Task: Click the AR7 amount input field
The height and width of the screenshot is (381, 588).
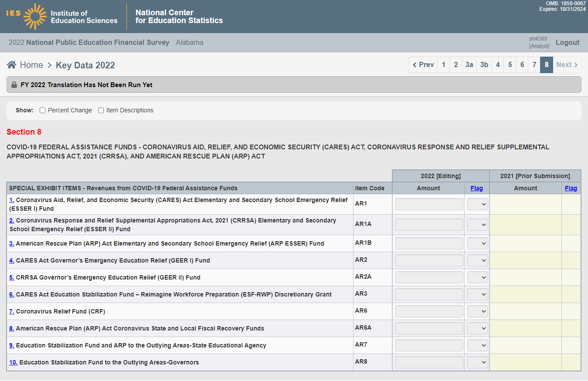Action: tap(429, 345)
